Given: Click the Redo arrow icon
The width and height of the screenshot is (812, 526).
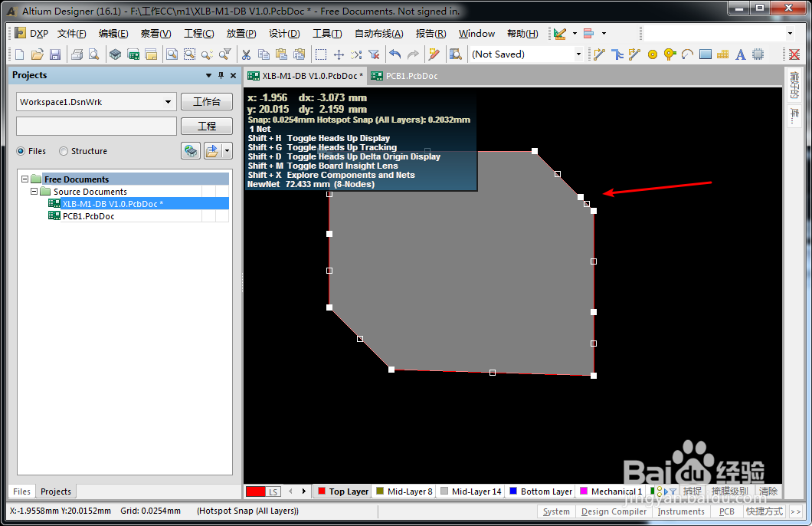Looking at the screenshot, I should [413, 54].
